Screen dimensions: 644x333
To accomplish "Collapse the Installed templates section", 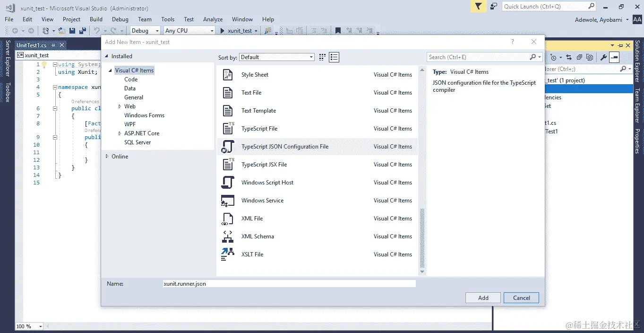I will pos(107,56).
